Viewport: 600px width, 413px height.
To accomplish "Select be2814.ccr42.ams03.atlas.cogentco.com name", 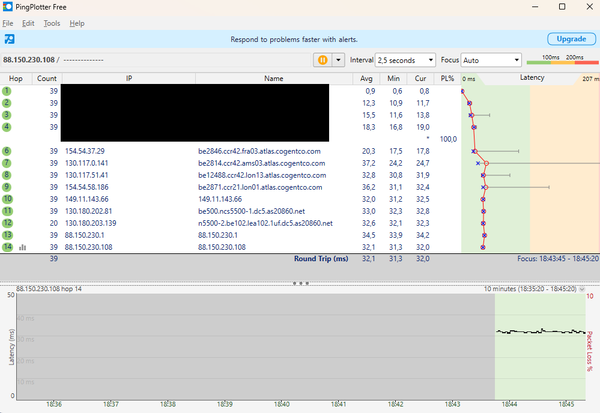I will pyautogui.click(x=261, y=163).
